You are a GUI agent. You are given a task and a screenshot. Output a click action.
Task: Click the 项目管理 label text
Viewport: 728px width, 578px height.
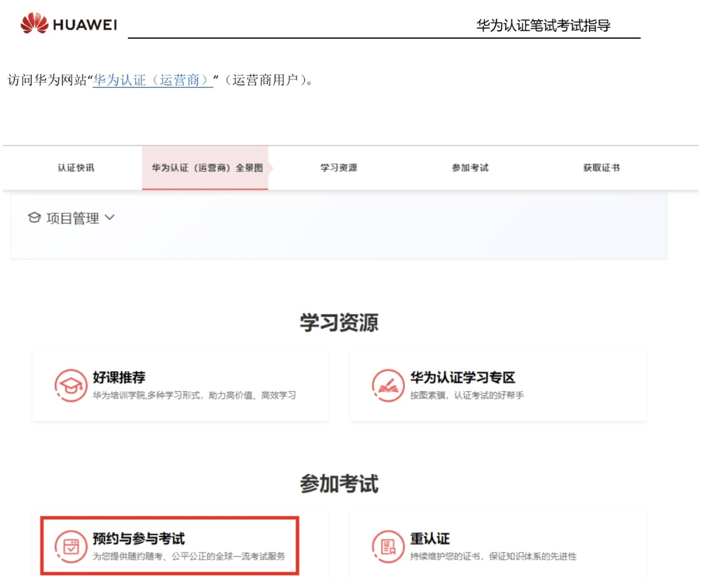(73, 218)
